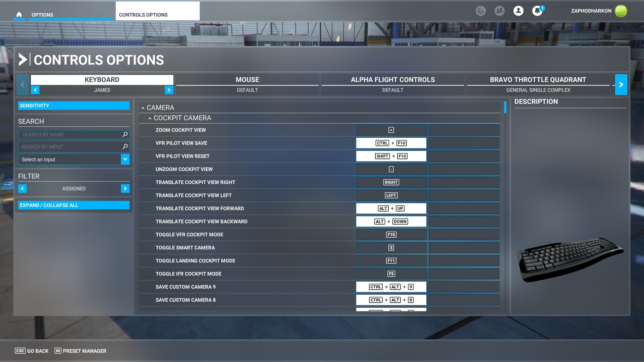Open the notifications bell icon
The image size is (644, 362).
coord(537,11)
